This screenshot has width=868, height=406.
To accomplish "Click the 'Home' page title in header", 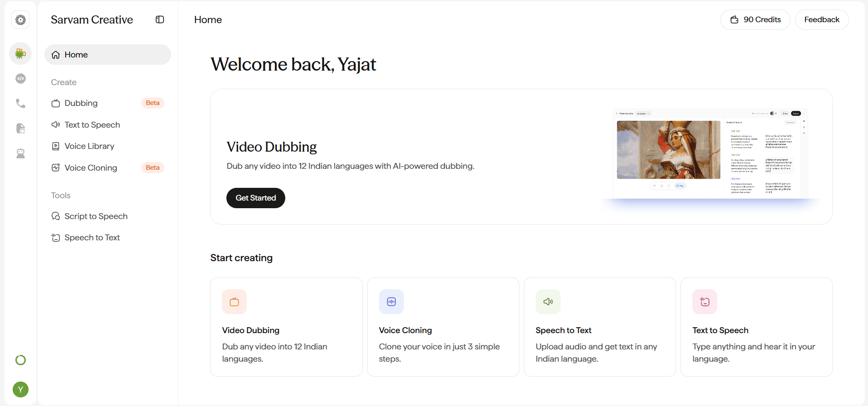I will (x=208, y=20).
